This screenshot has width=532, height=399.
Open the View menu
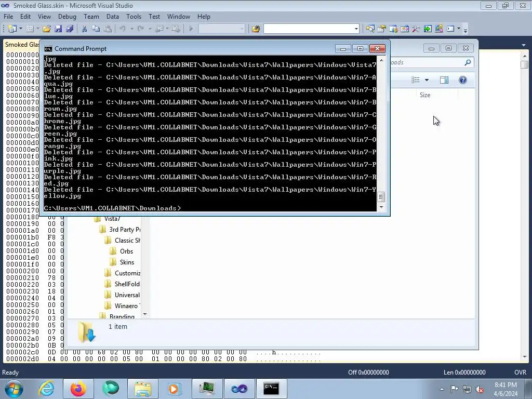tap(44, 17)
